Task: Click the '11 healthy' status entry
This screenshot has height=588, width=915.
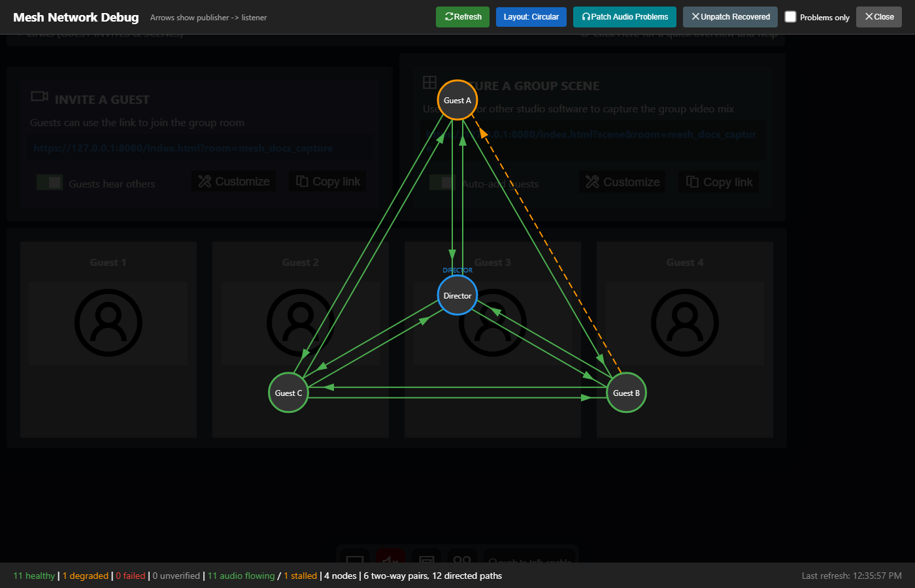Action: click(34, 576)
